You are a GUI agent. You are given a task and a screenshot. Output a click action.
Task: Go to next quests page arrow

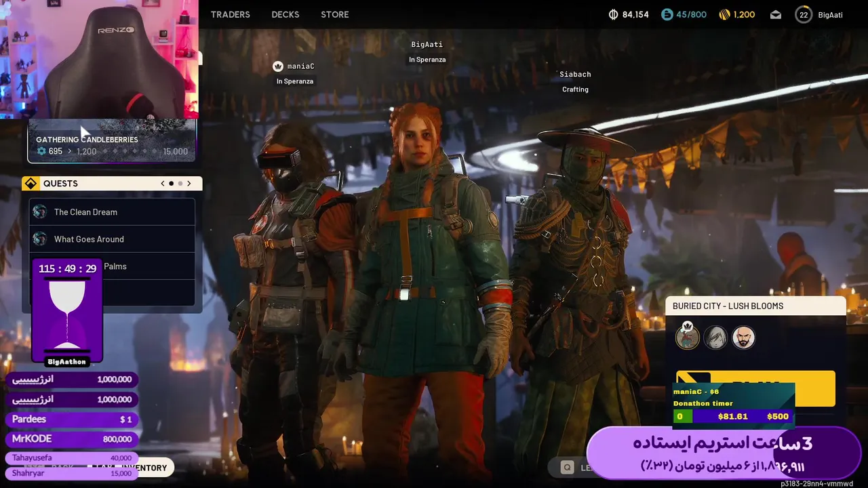click(189, 184)
